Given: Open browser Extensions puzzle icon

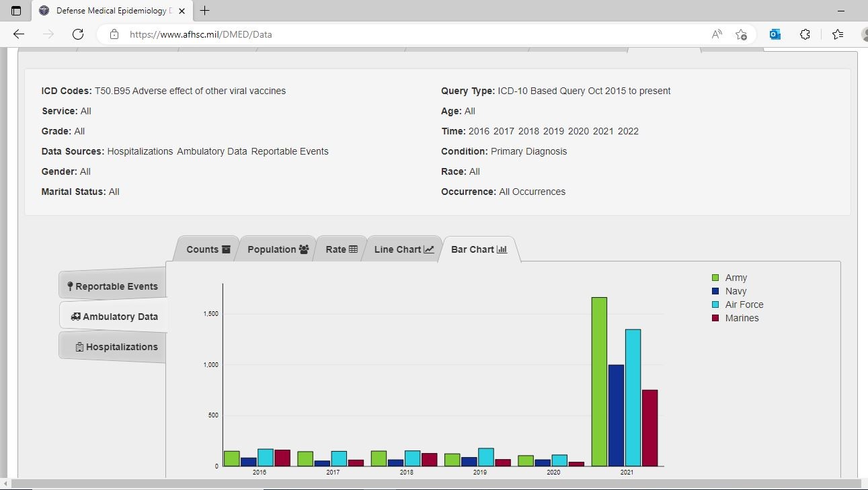Looking at the screenshot, I should [x=805, y=34].
